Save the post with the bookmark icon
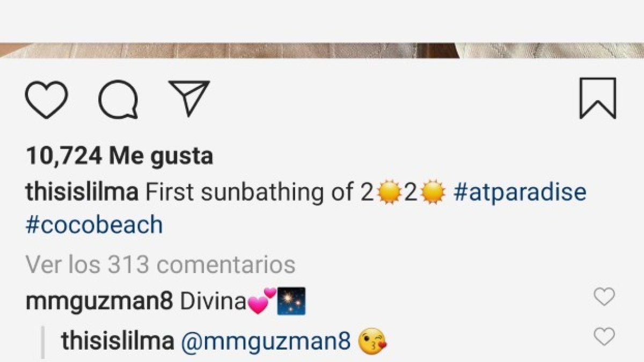The image size is (644, 362). click(x=598, y=98)
